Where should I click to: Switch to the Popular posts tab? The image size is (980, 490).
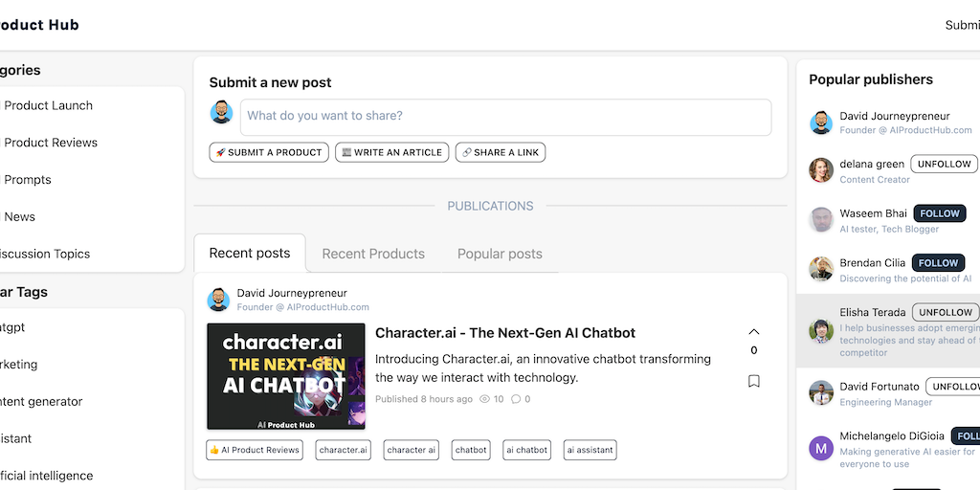tap(500, 254)
